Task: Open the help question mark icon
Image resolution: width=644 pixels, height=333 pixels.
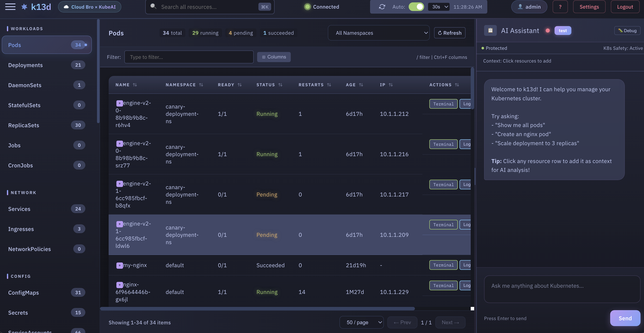Action: 560,7
